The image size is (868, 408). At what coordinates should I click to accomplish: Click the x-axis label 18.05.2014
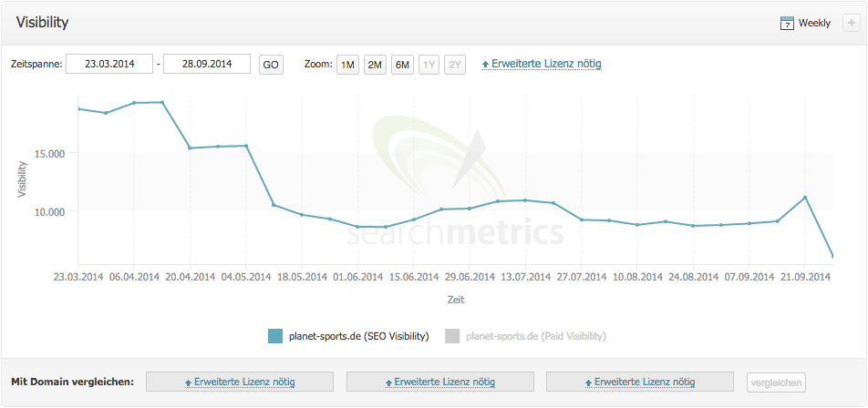302,277
